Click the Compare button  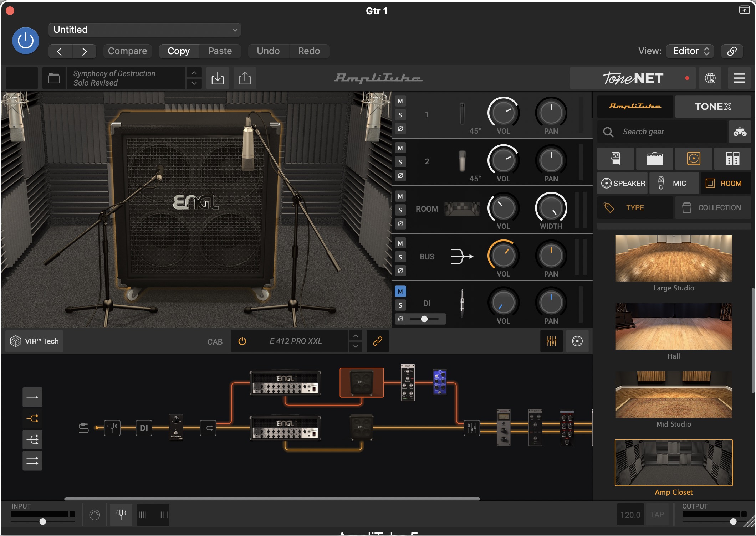click(127, 51)
